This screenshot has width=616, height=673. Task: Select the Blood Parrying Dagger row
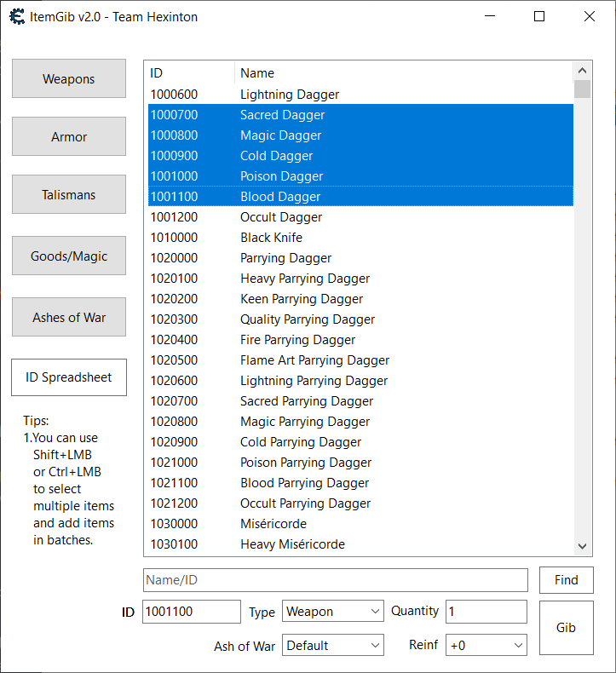[x=360, y=483]
